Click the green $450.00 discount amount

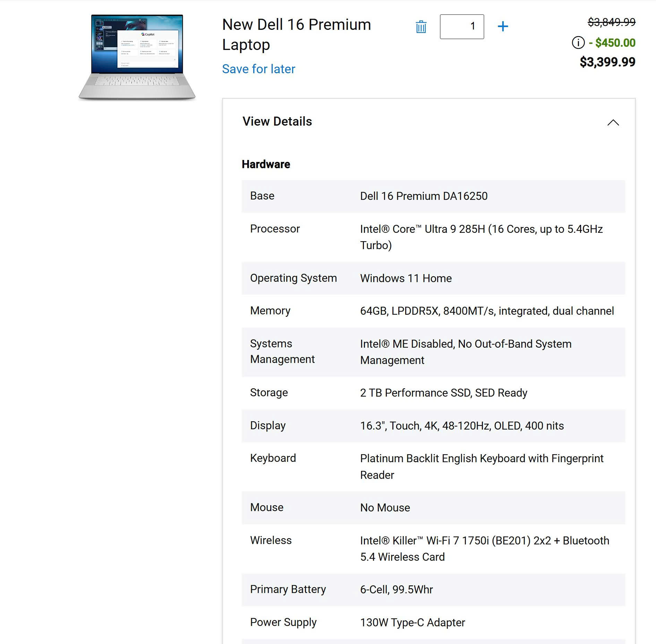coord(615,43)
